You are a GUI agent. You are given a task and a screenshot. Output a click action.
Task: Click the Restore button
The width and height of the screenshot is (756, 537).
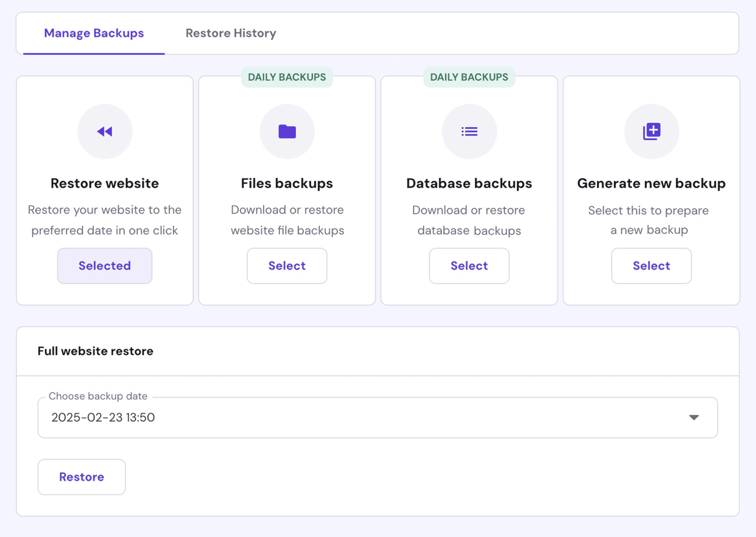82,477
